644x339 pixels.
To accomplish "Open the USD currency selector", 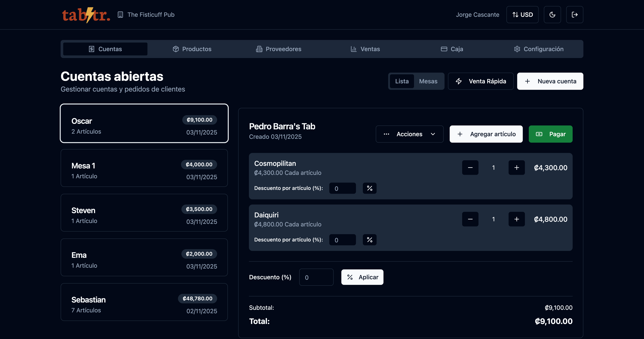I will [x=522, y=14].
